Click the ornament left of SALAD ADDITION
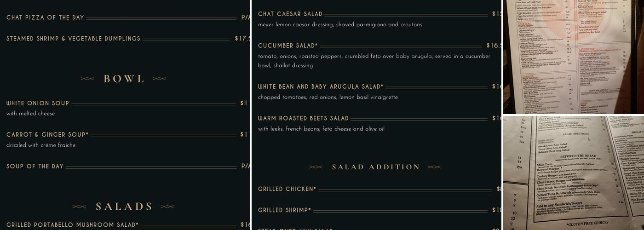Image resolution: width=644 pixels, height=230 pixels. (x=316, y=167)
